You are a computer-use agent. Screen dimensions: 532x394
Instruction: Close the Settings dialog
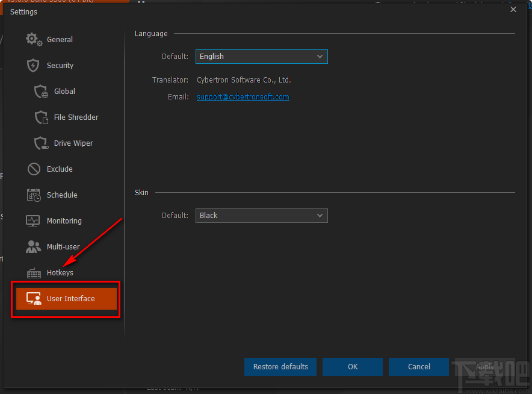pos(513,10)
